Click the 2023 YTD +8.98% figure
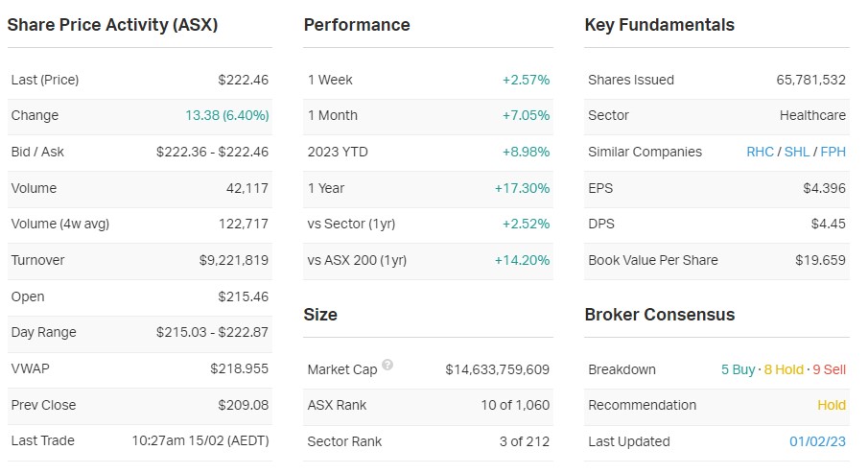This screenshot has height=474, width=868. tap(526, 152)
